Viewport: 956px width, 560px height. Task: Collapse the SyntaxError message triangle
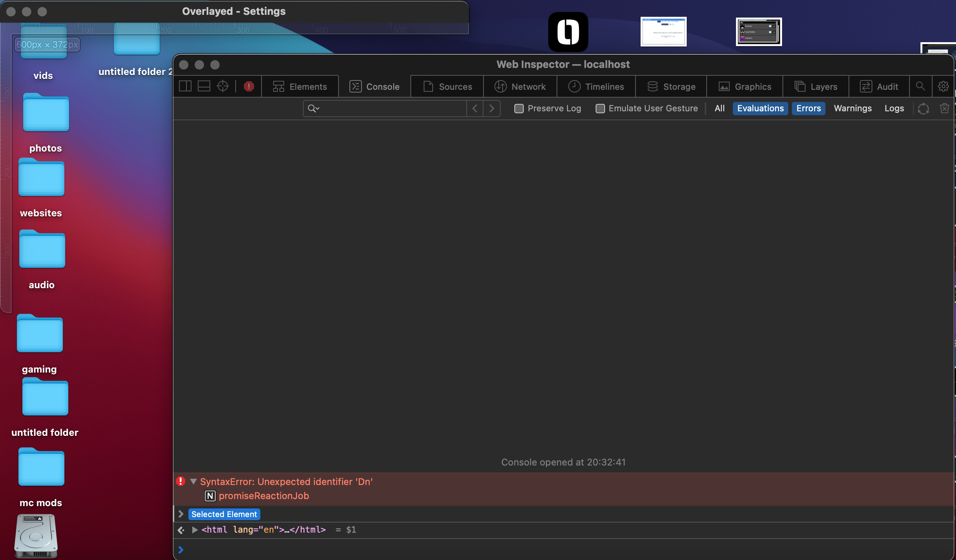[x=193, y=482]
